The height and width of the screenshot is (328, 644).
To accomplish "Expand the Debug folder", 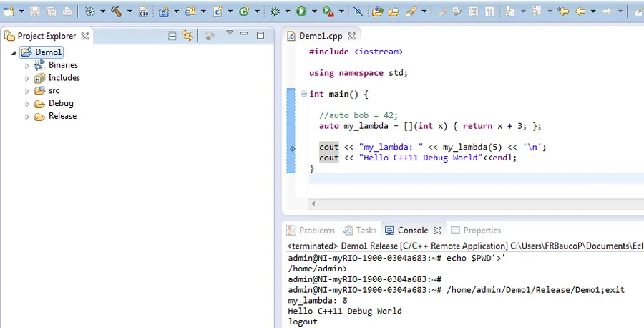I will tap(27, 104).
